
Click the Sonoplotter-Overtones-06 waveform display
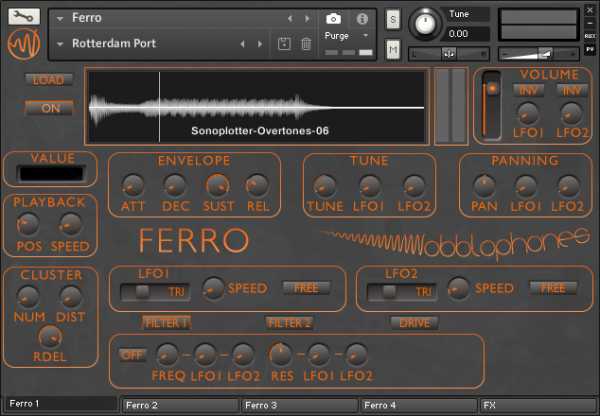click(256, 107)
